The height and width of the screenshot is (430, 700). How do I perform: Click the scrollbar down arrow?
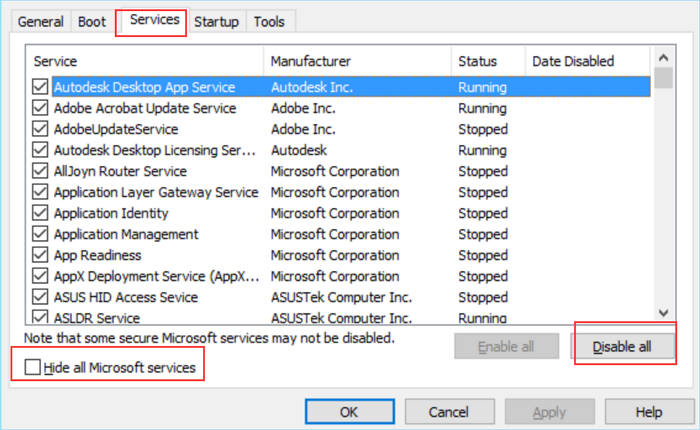[x=664, y=313]
